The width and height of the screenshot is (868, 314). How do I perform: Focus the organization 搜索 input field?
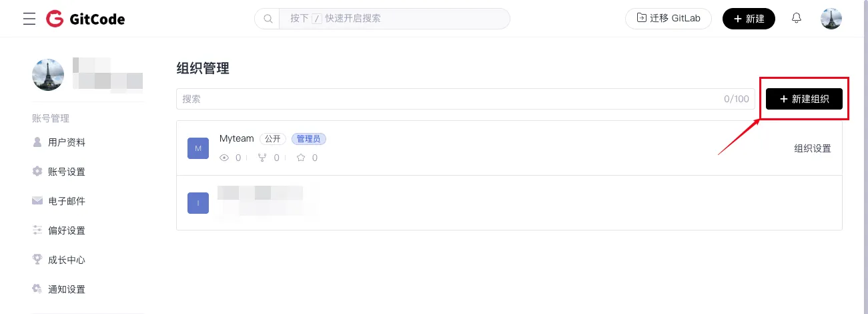click(447, 99)
